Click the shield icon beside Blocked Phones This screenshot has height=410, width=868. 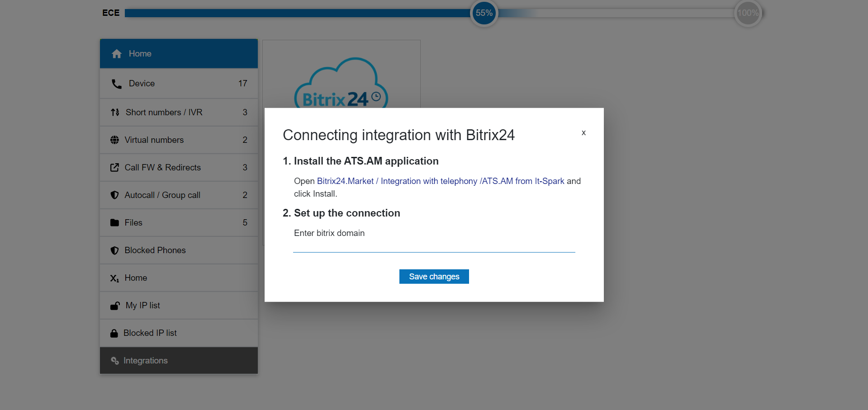click(x=115, y=250)
